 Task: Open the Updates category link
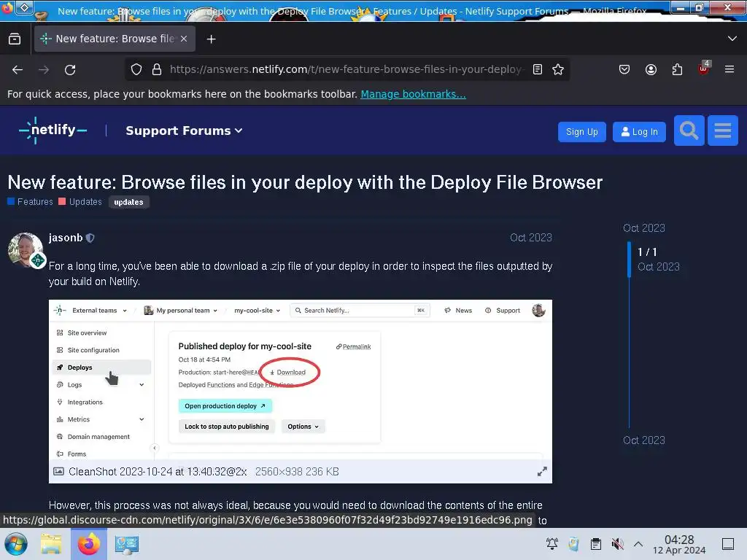point(80,202)
